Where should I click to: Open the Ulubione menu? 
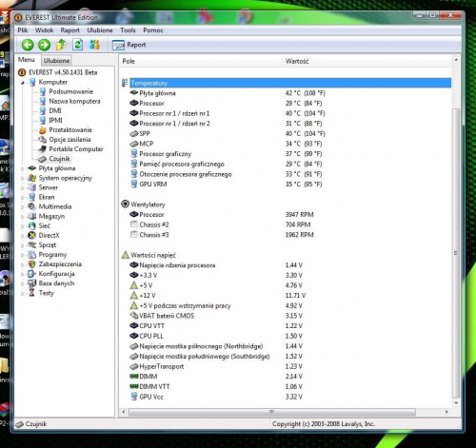coord(100,30)
